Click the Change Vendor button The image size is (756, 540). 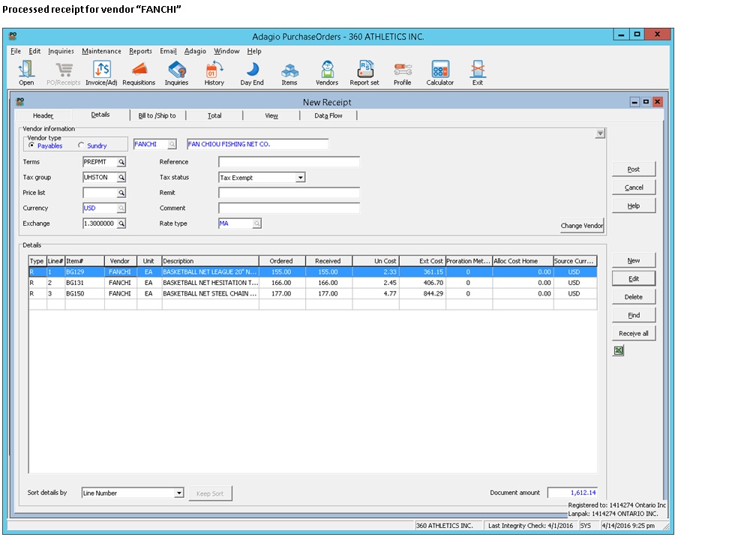pyautogui.click(x=582, y=226)
